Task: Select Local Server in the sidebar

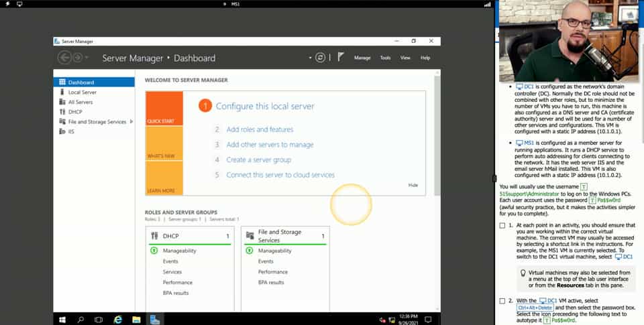Action: [83, 92]
